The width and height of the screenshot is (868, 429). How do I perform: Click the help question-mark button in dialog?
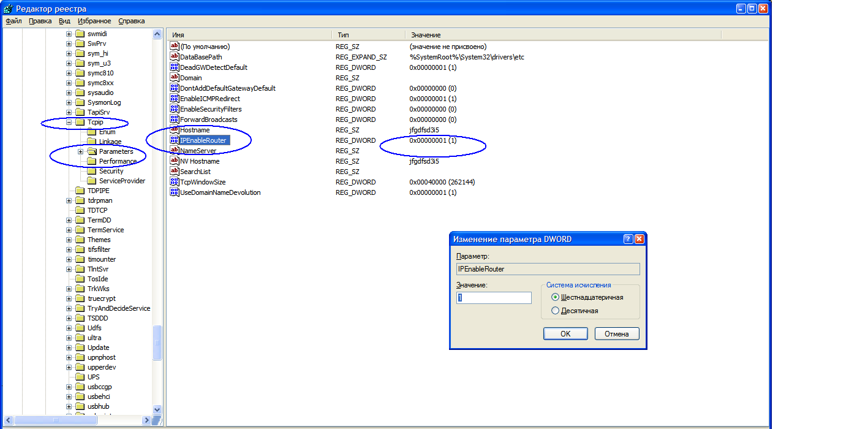point(628,239)
